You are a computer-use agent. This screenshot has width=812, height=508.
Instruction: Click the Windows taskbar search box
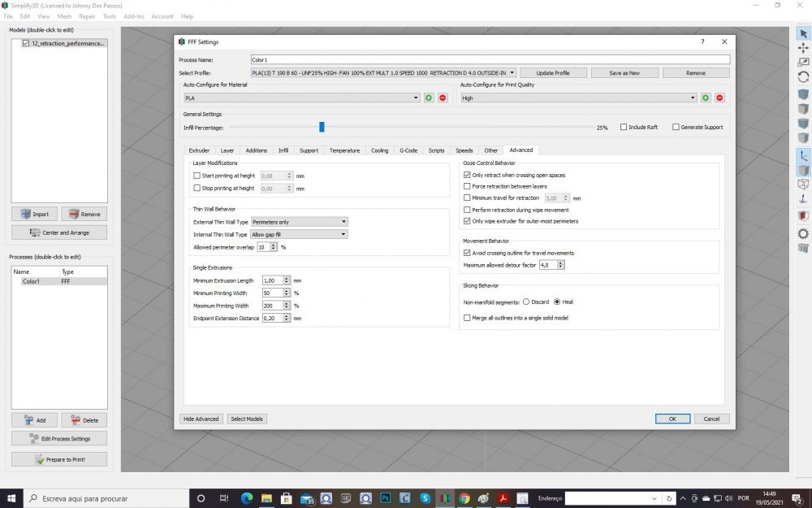pyautogui.click(x=106, y=498)
